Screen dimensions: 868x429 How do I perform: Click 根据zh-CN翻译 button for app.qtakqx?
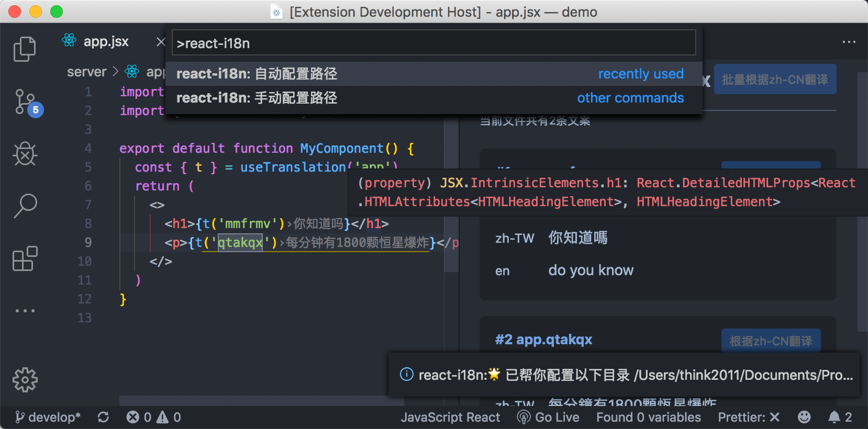(771, 341)
